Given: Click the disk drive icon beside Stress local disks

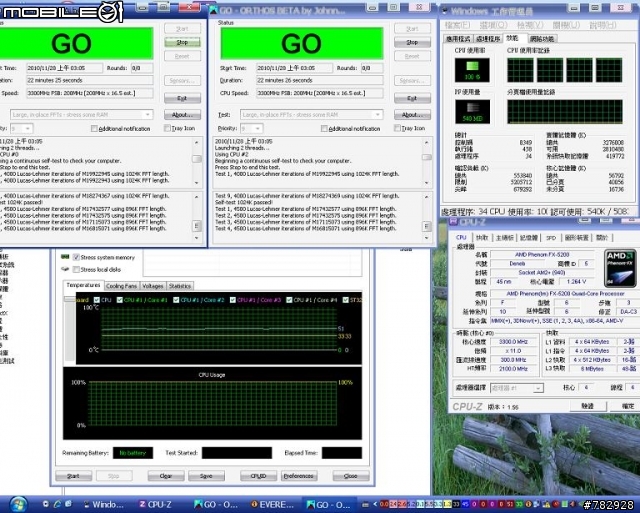Looking at the screenshot, I should [65, 269].
